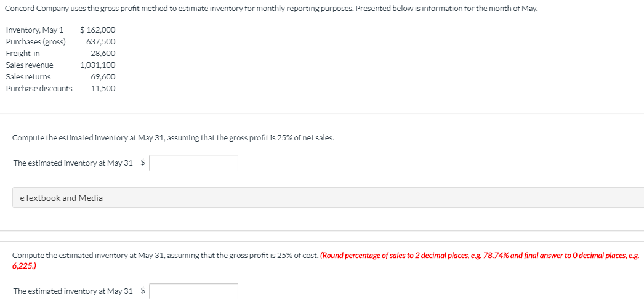The height and width of the screenshot is (308, 644).
Task: Click the net sales estimated inventory input field
Action: coord(193,163)
